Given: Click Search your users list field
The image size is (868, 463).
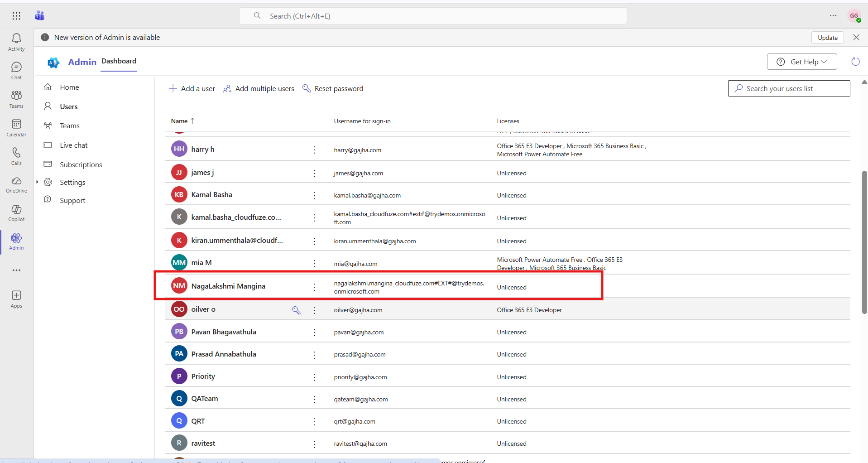Looking at the screenshot, I should 789,88.
